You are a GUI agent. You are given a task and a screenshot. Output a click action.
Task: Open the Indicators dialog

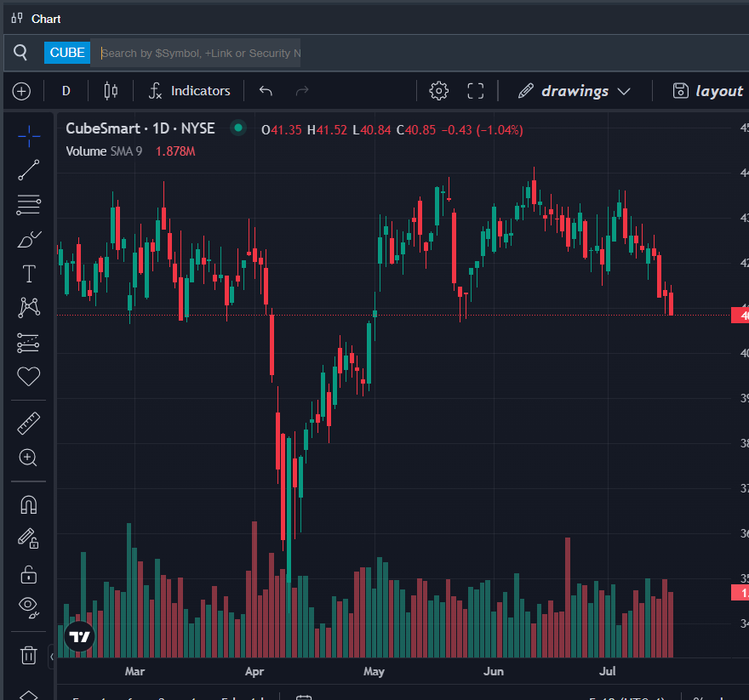click(x=190, y=91)
